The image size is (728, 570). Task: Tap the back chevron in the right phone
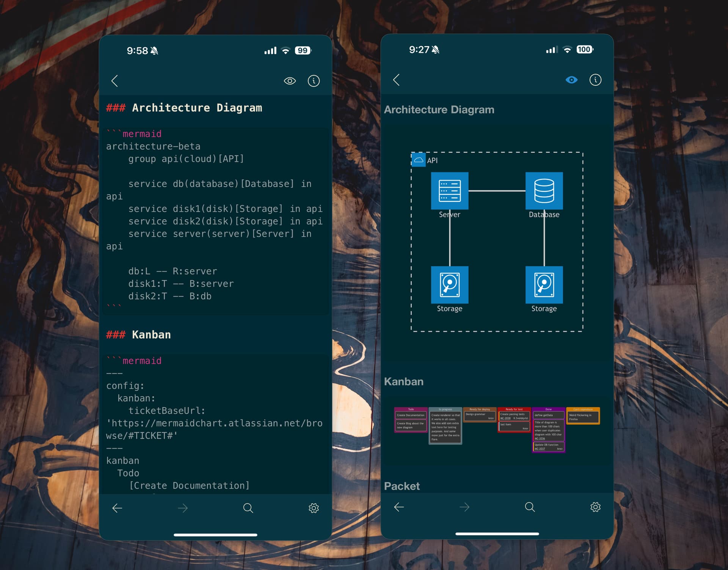coord(397,80)
